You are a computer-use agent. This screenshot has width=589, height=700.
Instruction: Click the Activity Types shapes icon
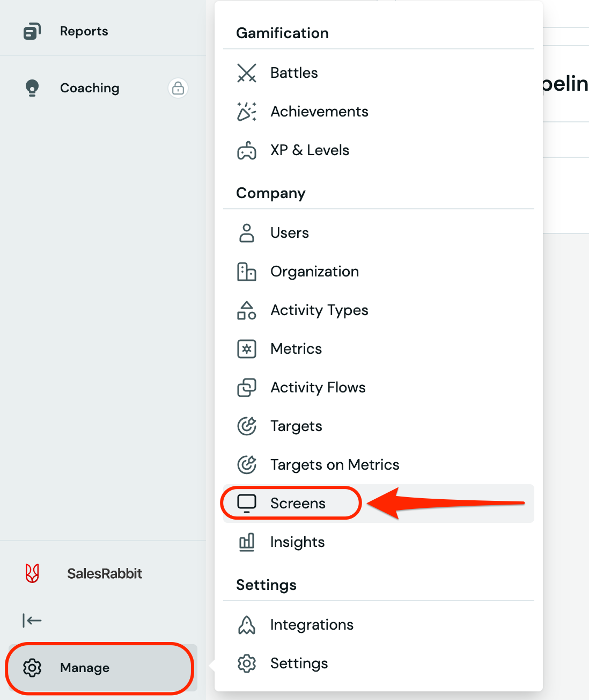247,310
